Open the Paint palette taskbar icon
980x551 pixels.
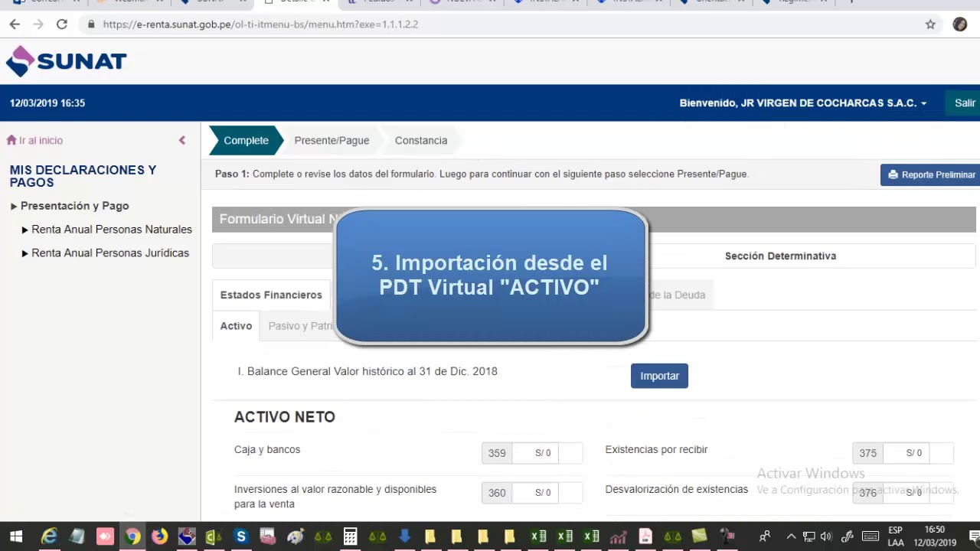[x=295, y=536]
